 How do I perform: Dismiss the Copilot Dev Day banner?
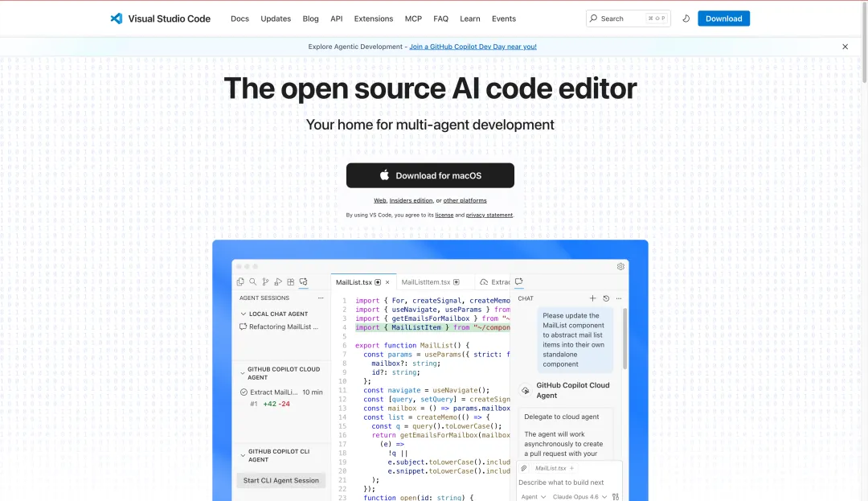point(845,47)
